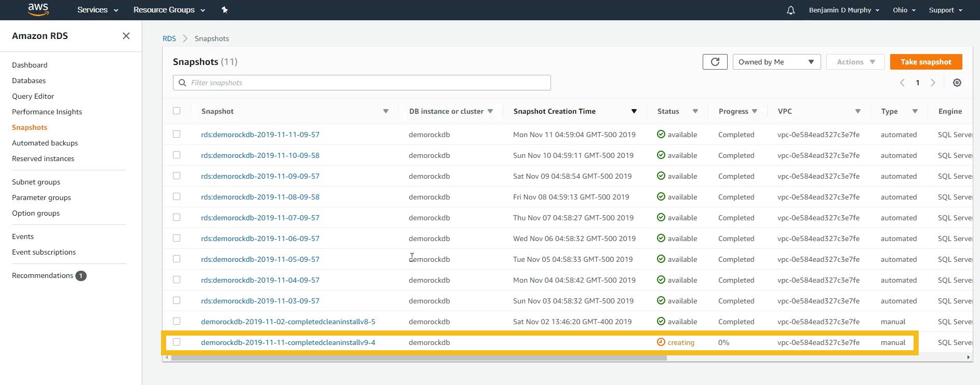Open the Query Editor page

pyautogui.click(x=33, y=96)
